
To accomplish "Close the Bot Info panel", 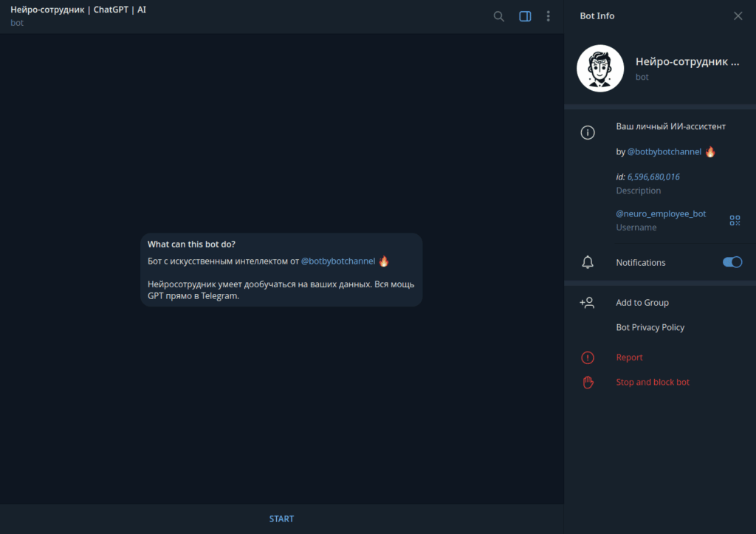I will coord(738,16).
